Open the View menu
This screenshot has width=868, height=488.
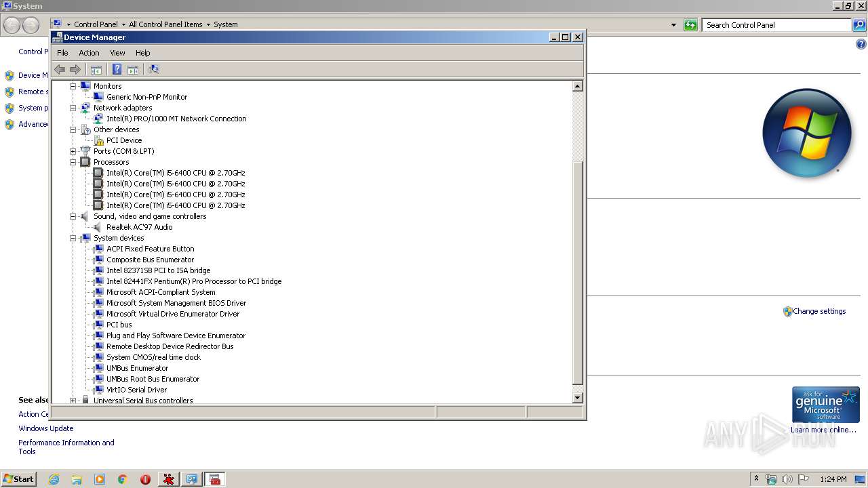(x=117, y=53)
